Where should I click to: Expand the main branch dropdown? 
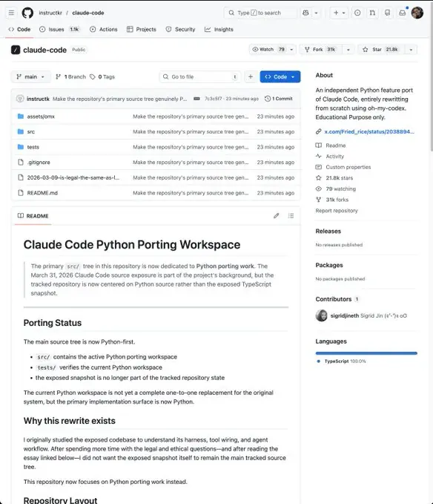tap(31, 76)
